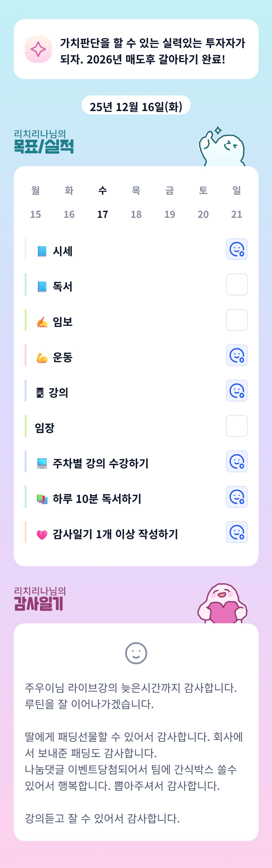Click the smiley face icon above the diary text

136,653
